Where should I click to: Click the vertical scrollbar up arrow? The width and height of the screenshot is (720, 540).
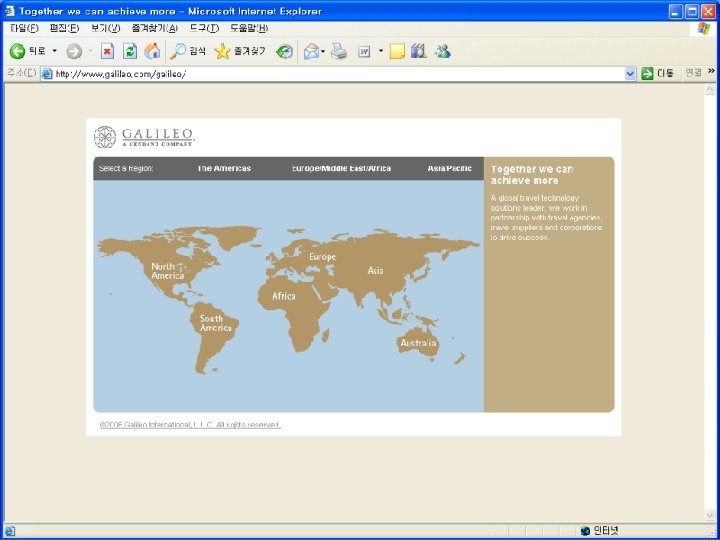710,90
